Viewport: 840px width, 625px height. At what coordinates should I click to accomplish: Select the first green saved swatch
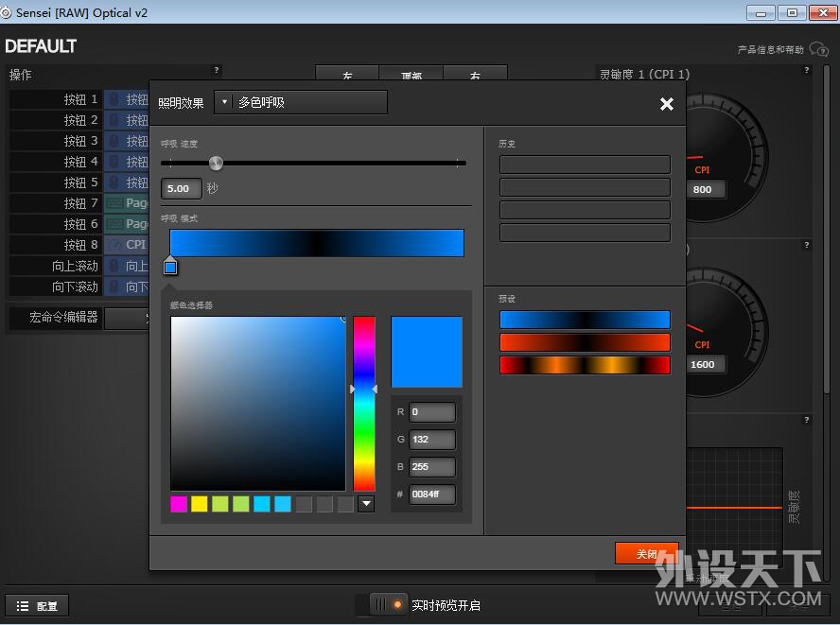(x=220, y=504)
